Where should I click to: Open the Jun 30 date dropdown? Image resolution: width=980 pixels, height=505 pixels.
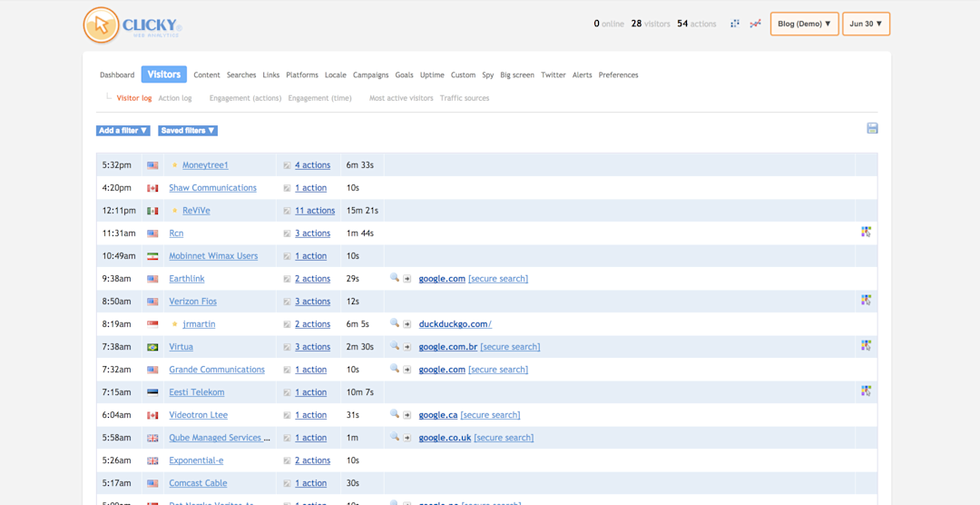pos(866,24)
